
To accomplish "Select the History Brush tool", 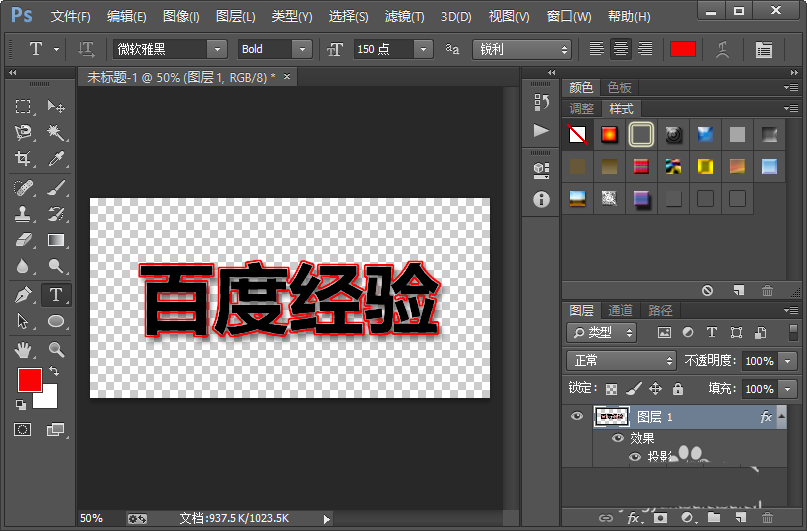I will [56, 214].
